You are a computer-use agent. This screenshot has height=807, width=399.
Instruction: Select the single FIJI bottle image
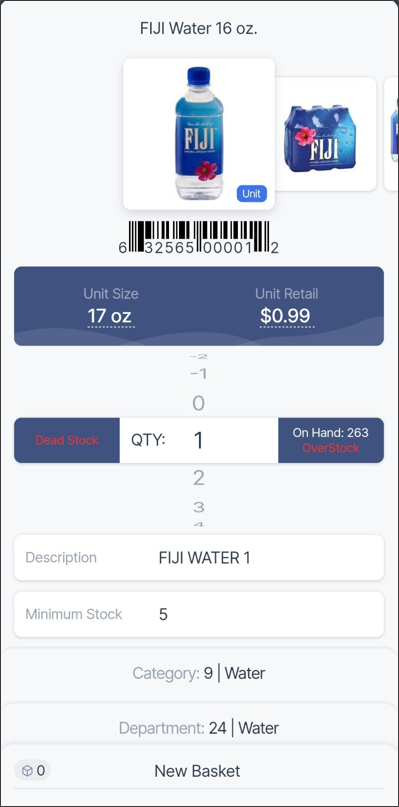pyautogui.click(x=199, y=134)
